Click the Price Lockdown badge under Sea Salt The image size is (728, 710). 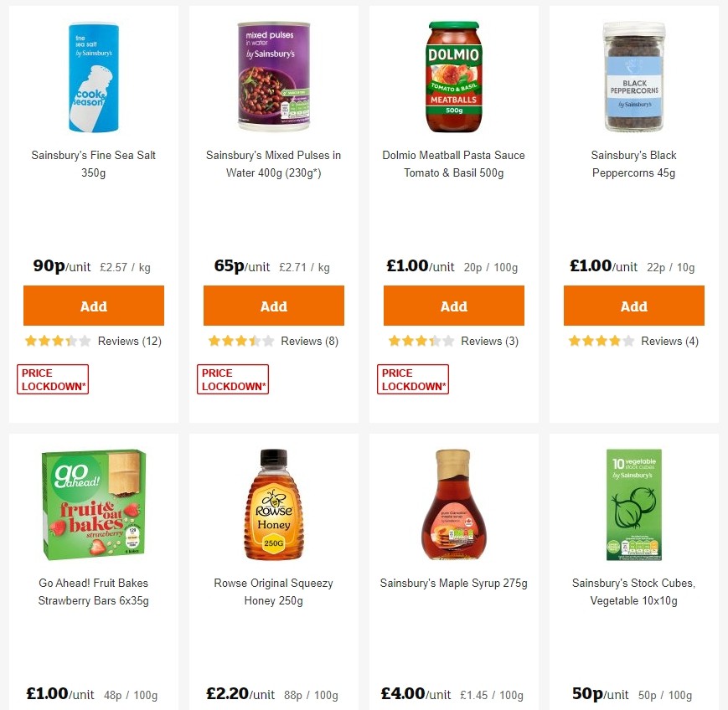click(x=52, y=378)
